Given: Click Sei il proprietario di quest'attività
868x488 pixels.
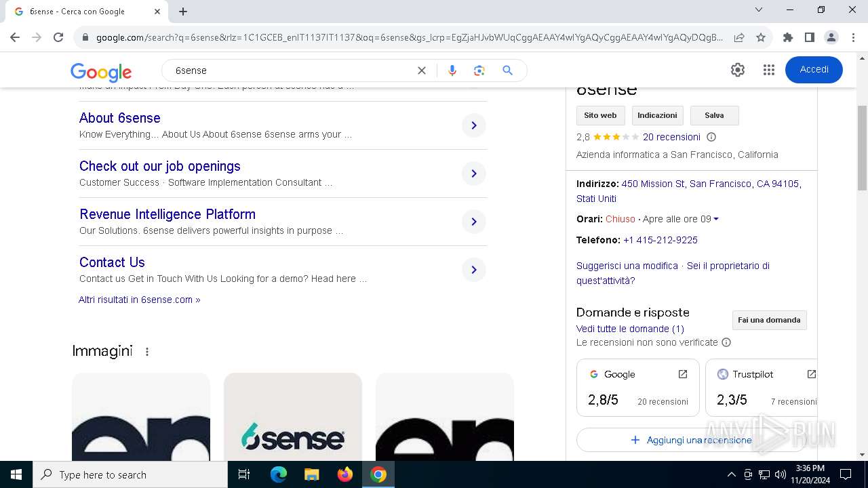Looking at the screenshot, I should [x=673, y=273].
